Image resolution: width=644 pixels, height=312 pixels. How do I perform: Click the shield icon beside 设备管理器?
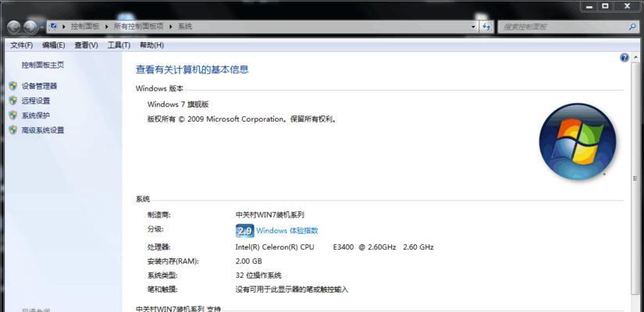[x=13, y=86]
